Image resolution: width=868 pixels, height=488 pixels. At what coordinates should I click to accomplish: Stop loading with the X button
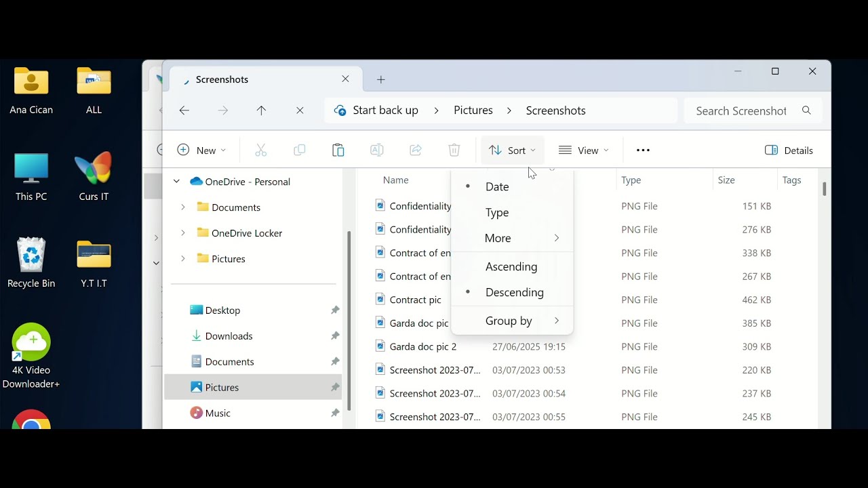pyautogui.click(x=300, y=110)
